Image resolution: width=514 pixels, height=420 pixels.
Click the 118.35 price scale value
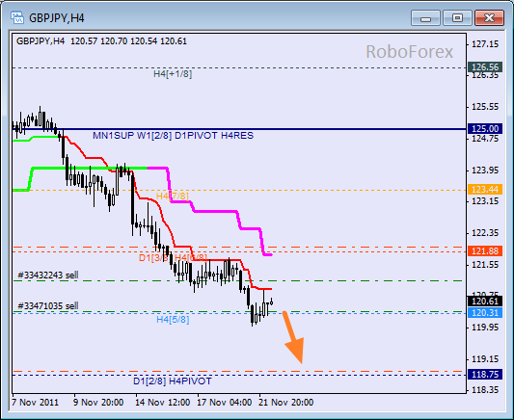pyautogui.click(x=485, y=390)
